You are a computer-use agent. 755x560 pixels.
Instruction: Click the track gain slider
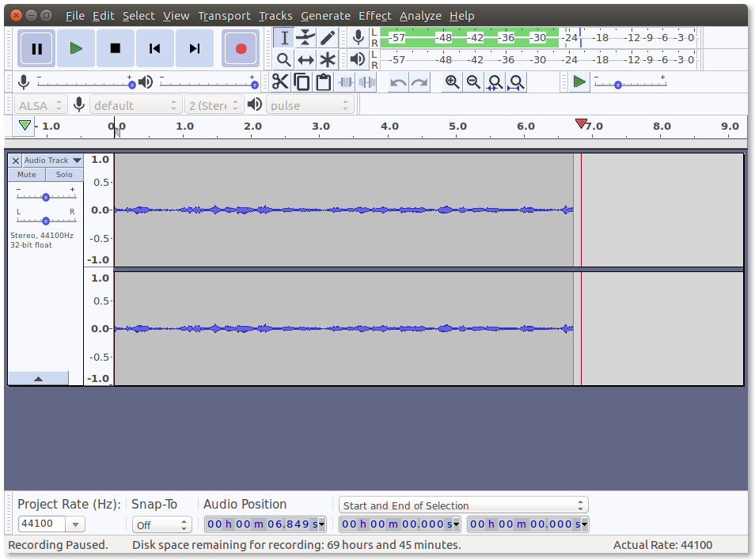point(46,197)
